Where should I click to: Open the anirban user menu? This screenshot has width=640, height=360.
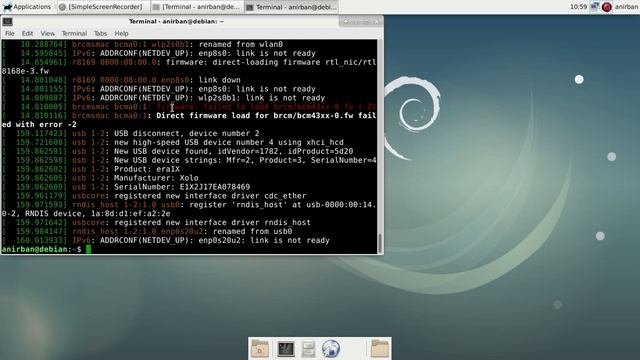pos(626,7)
